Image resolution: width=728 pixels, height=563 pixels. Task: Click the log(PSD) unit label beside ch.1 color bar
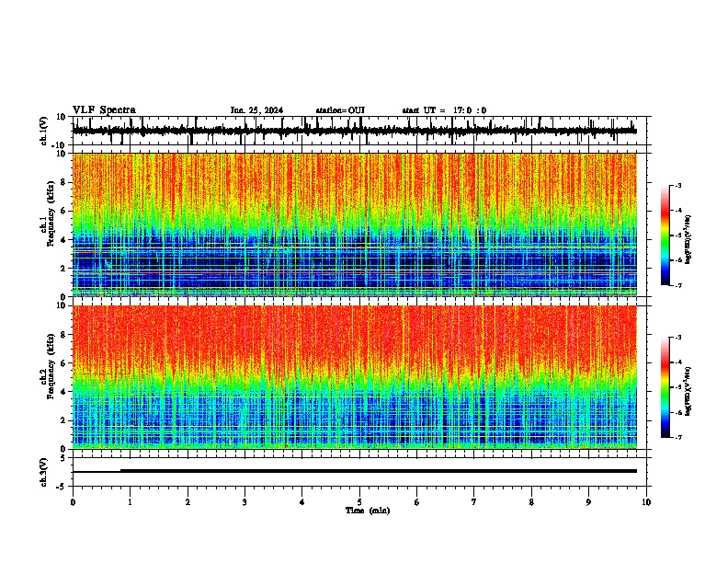tap(688, 239)
